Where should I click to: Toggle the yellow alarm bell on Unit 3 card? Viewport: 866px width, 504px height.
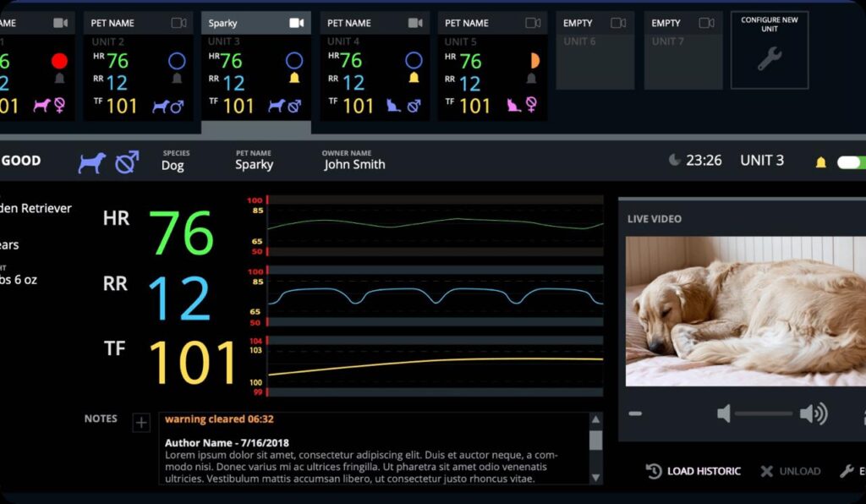point(294,79)
